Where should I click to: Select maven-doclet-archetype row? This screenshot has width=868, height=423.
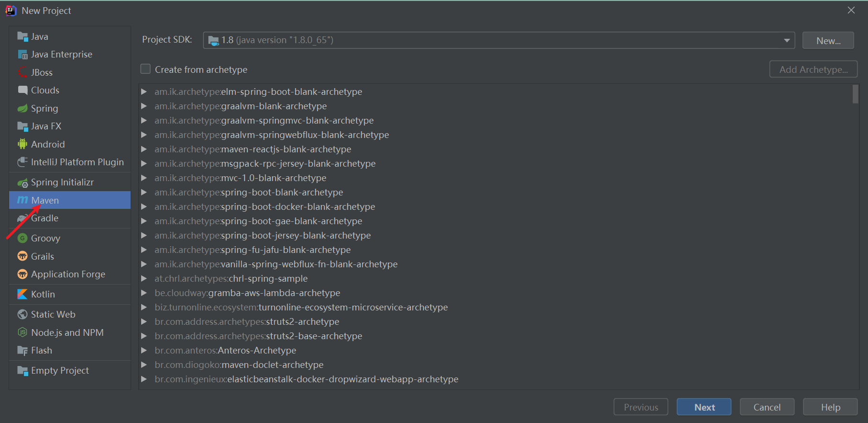click(495, 365)
